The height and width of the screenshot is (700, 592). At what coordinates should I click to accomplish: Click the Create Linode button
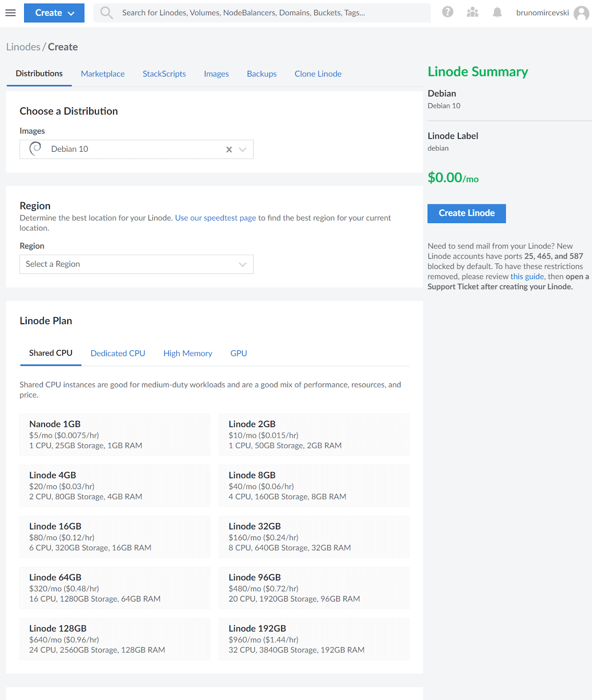pos(467,213)
